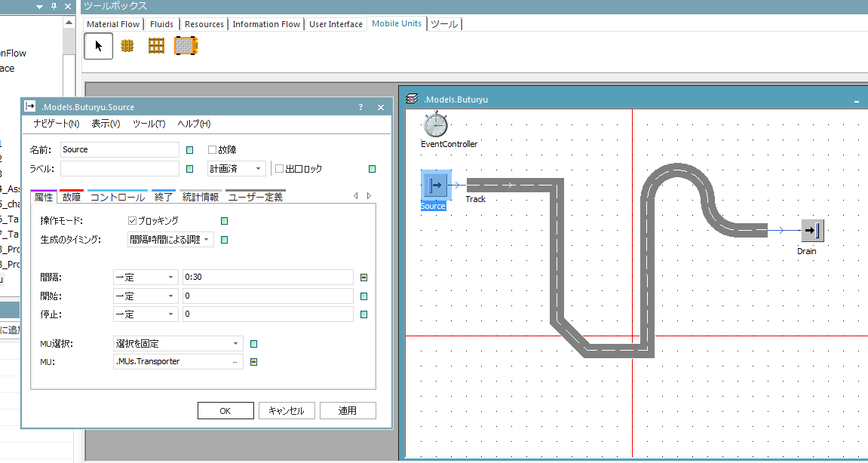Open the 開始 distribution dropdown
The image size is (868, 463).
(x=146, y=296)
